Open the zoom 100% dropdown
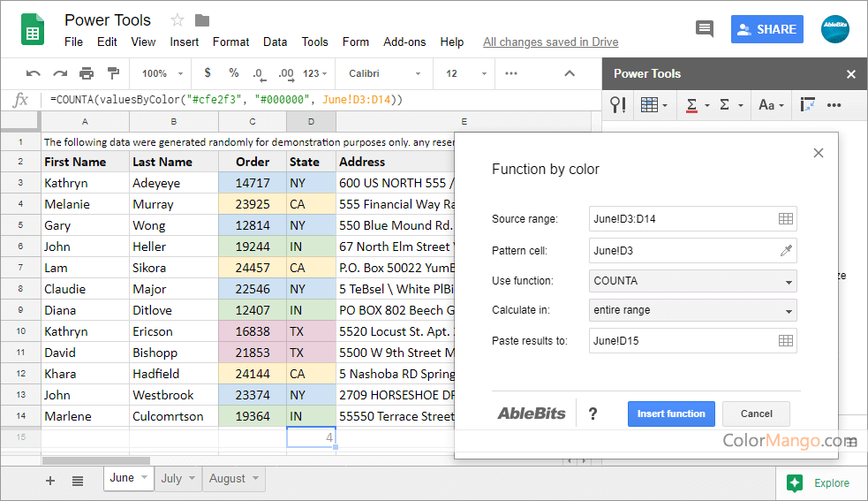 (162, 73)
